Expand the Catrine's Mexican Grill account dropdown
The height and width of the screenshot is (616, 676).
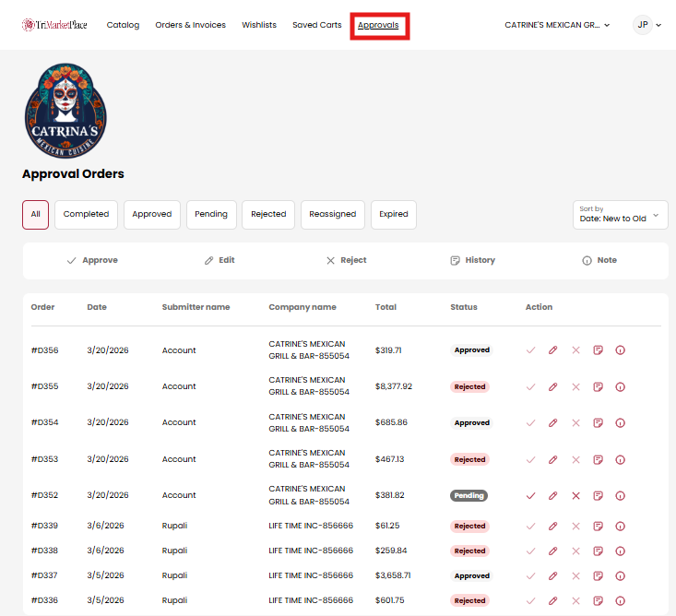[557, 25]
